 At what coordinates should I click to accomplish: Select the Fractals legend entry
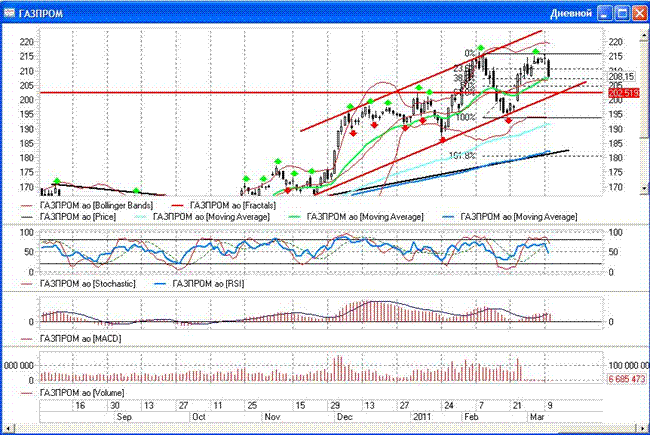coord(223,205)
